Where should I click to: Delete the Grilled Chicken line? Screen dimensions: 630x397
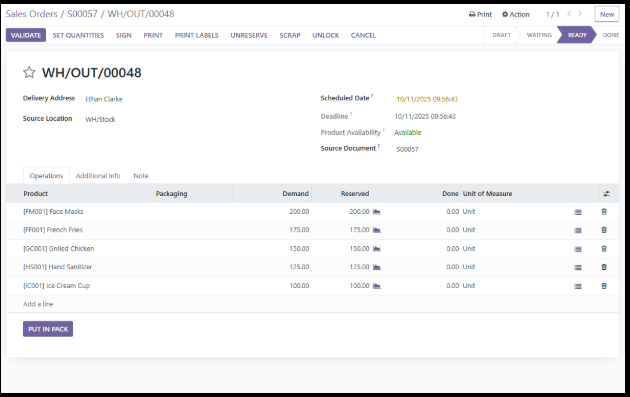[x=604, y=249]
